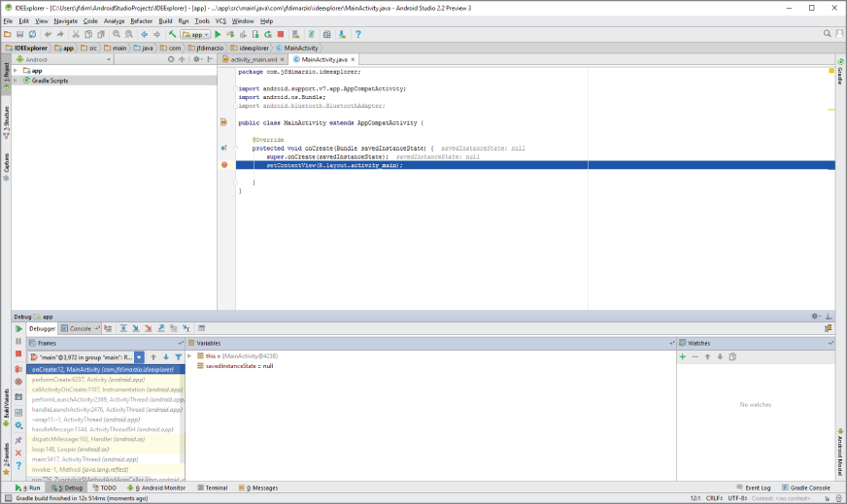Viewport: 847px width, 504px height.
Task: Click the Resume Program green arrow in the debug panel
Action: 18,329
